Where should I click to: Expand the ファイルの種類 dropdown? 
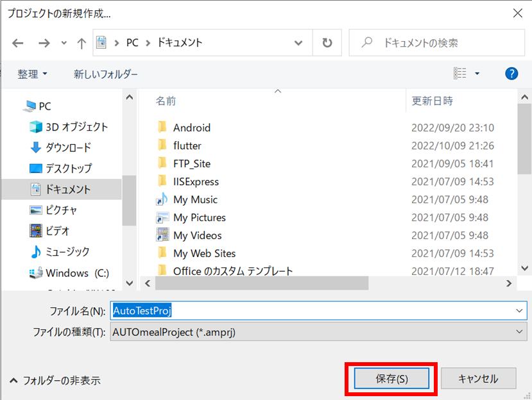519,331
